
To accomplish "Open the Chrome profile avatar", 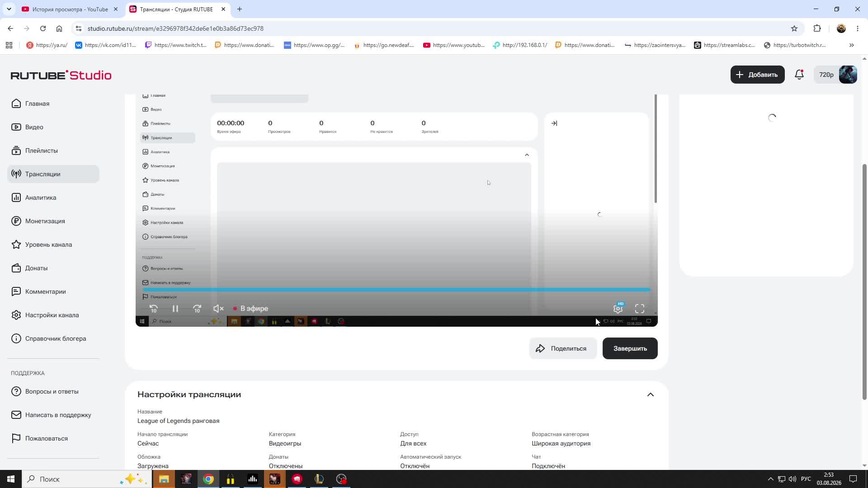I will [x=841, y=28].
